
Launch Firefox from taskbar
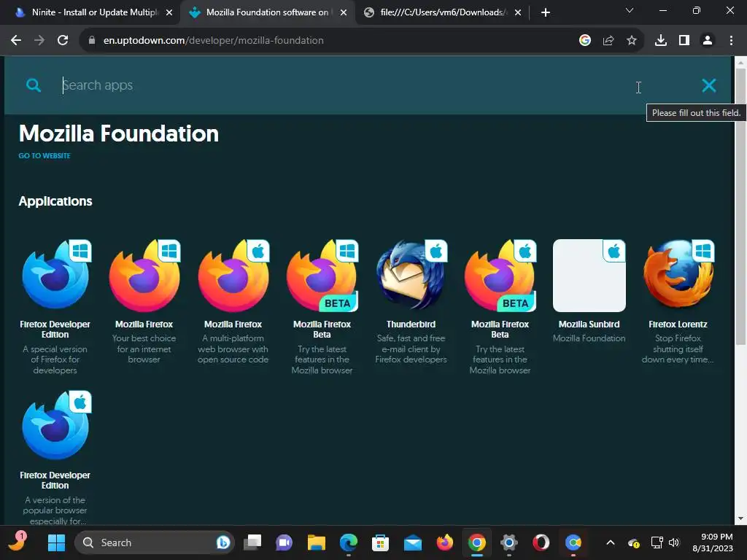point(445,542)
